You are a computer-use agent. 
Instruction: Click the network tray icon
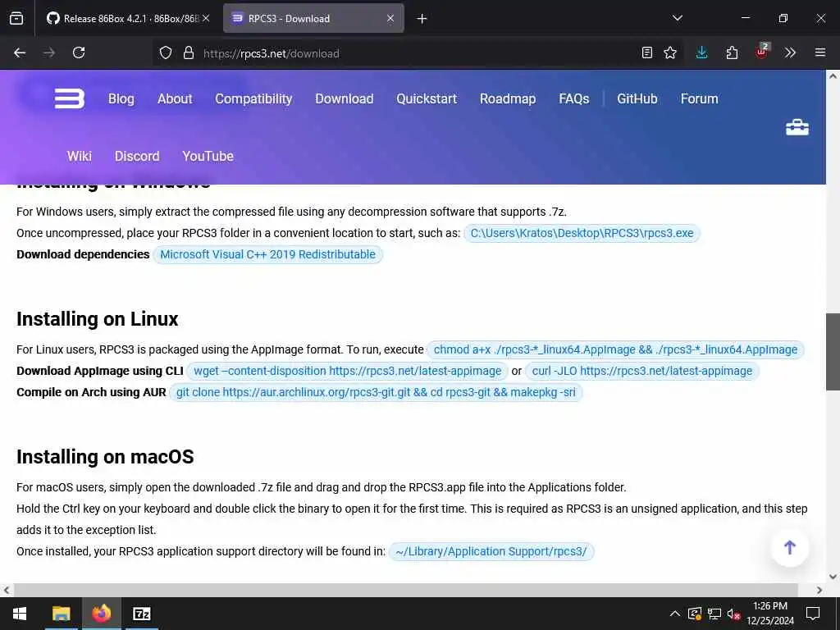click(714, 614)
